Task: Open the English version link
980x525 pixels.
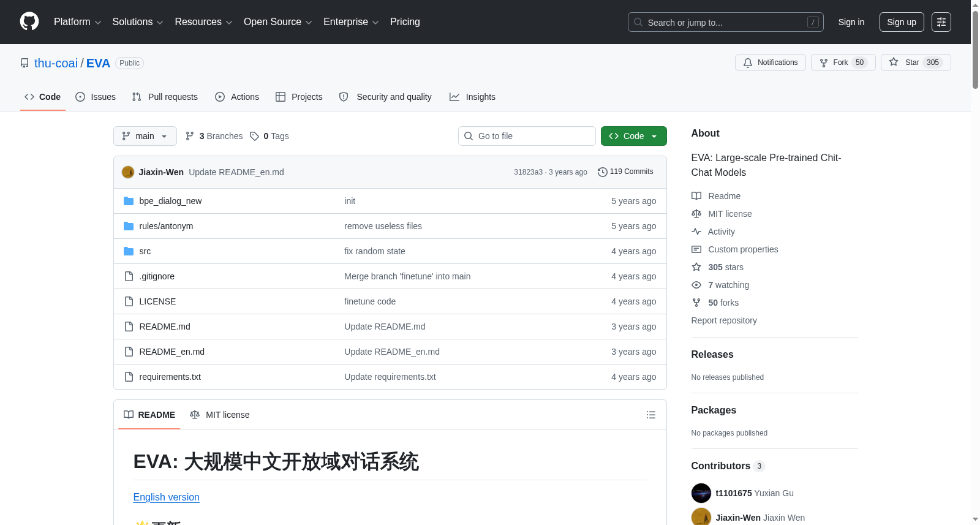Action: tap(167, 497)
